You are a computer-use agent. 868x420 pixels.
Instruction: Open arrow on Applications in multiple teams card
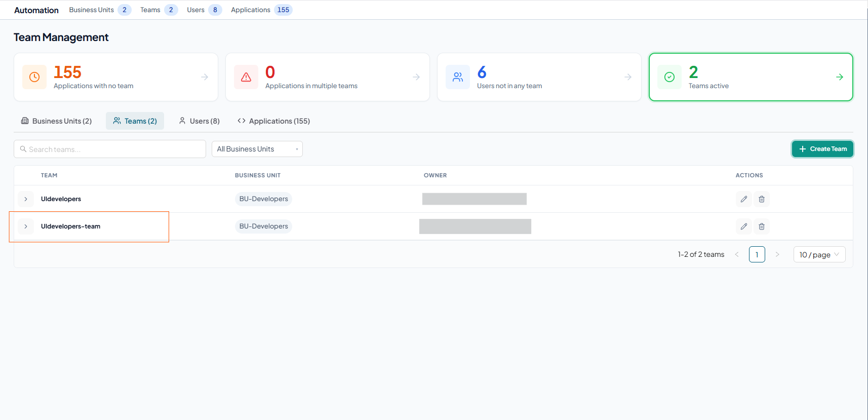pos(416,77)
